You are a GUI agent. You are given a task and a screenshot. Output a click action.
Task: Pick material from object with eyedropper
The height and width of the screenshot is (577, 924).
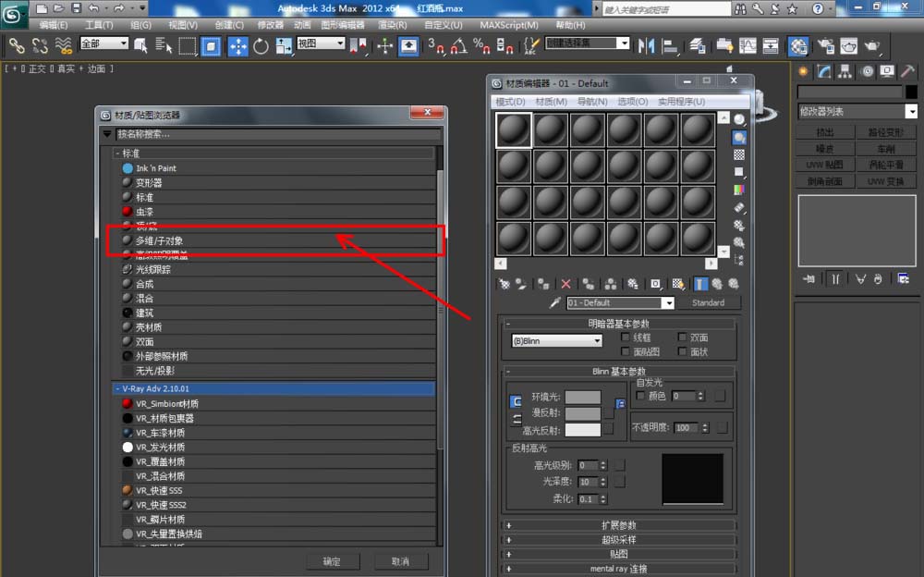554,302
